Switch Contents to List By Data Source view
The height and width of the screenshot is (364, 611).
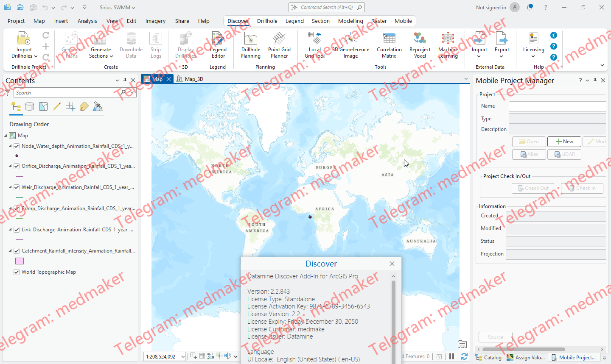pyautogui.click(x=29, y=106)
